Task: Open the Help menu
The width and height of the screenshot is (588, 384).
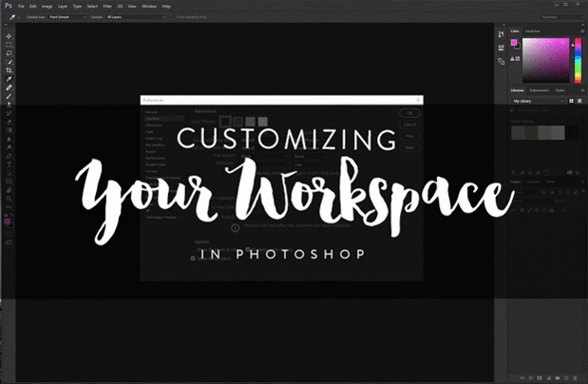Action: (166, 6)
